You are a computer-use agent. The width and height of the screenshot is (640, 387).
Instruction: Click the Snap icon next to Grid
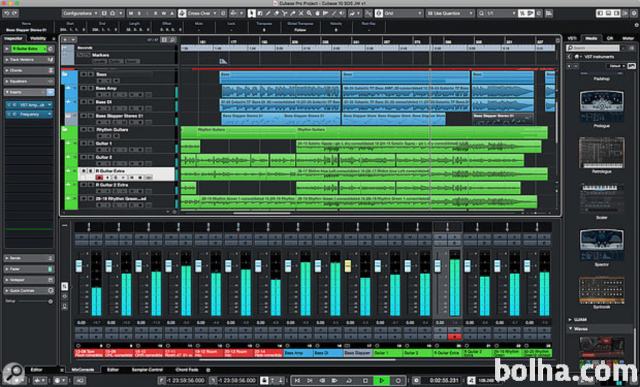379,13
